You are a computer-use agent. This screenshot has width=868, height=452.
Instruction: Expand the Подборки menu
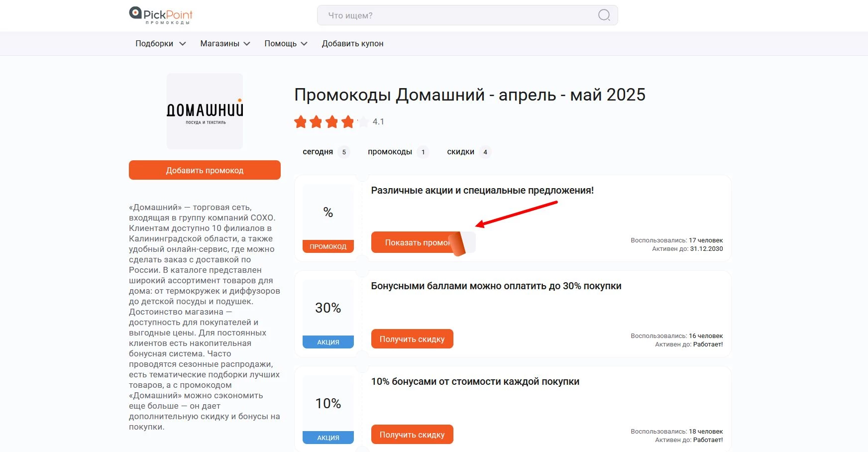coord(161,44)
